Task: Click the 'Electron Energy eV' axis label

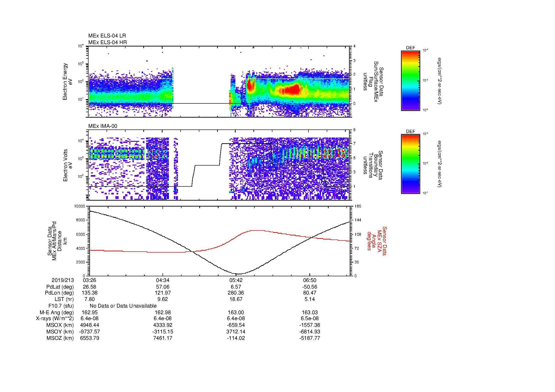Action: pos(68,82)
